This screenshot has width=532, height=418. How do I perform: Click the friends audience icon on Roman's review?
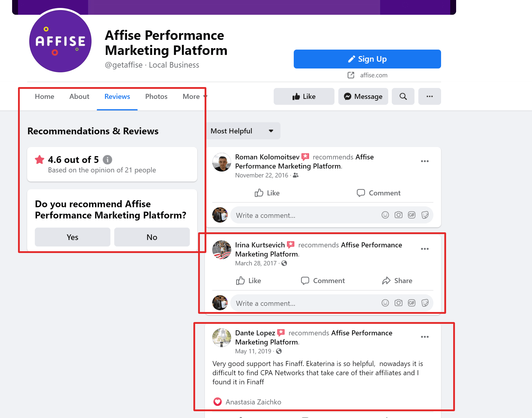click(x=296, y=175)
